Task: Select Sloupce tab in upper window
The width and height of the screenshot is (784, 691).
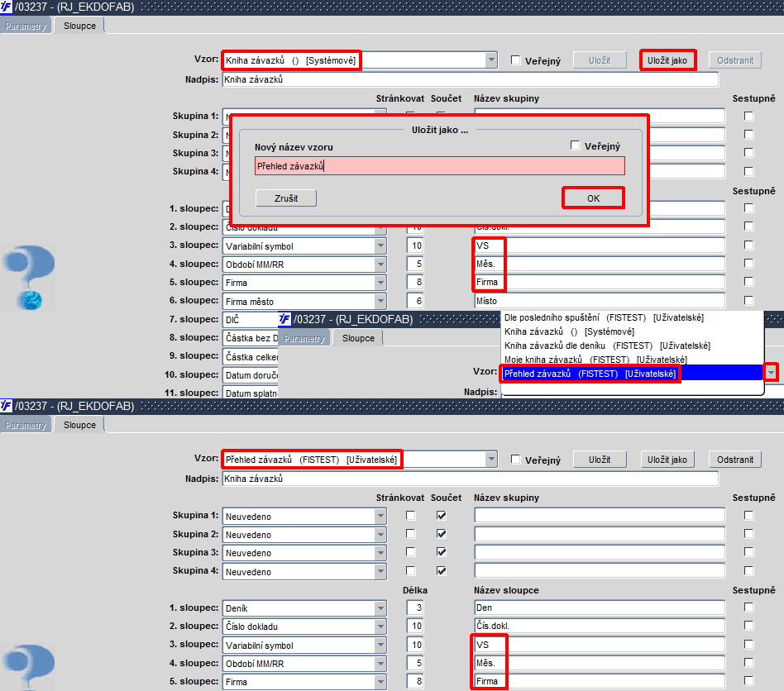Action: point(79,26)
